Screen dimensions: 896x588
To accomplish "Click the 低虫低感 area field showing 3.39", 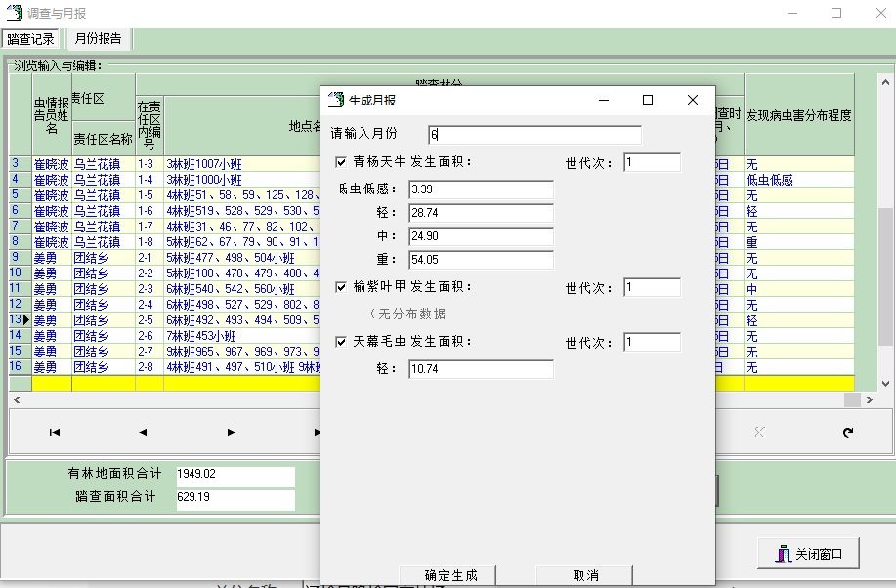I will pos(481,189).
